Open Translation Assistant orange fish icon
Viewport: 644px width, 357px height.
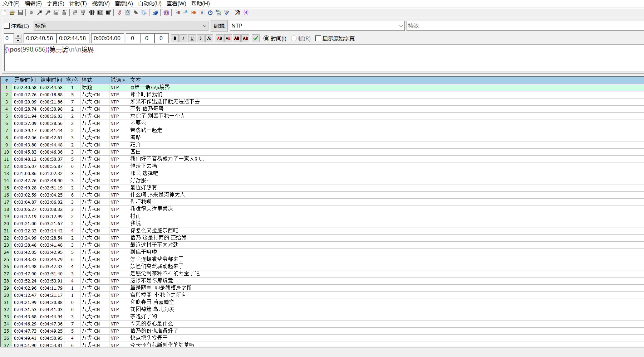tap(194, 13)
